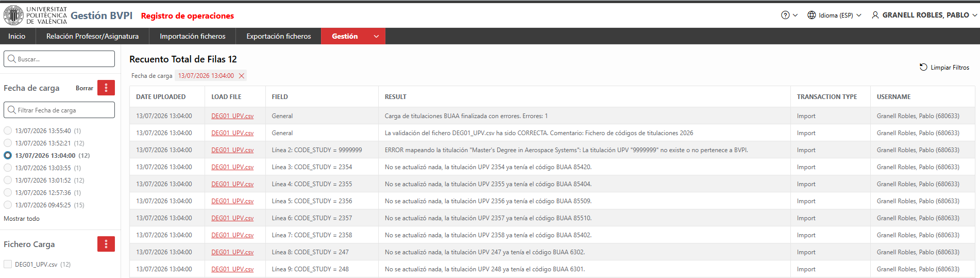The width and height of the screenshot is (980, 278).
Task: Select radio 13/07/2026 09:45:25
Action: [x=8, y=205]
